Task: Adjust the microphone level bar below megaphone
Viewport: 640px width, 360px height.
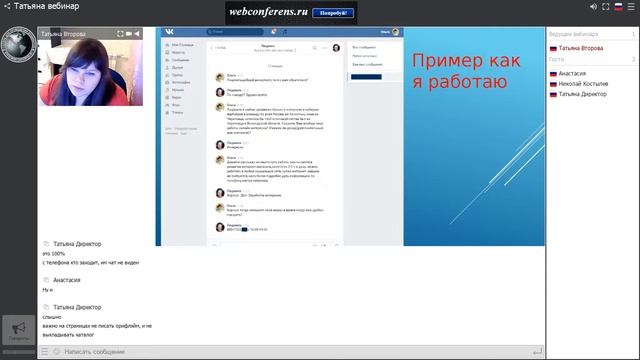Action: tap(19, 351)
